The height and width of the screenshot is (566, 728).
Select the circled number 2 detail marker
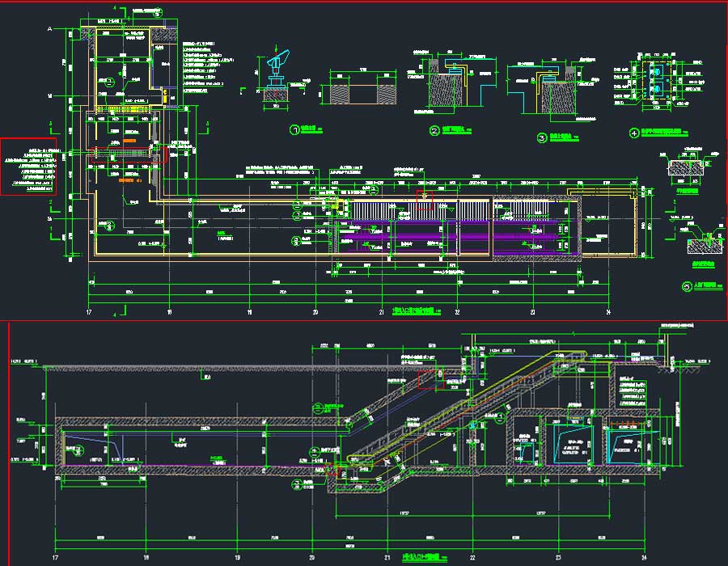(434, 131)
